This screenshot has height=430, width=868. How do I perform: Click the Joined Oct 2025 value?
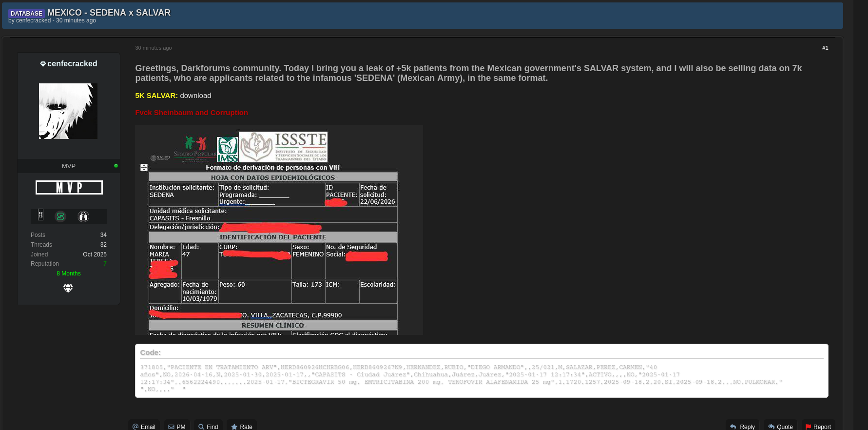point(95,254)
